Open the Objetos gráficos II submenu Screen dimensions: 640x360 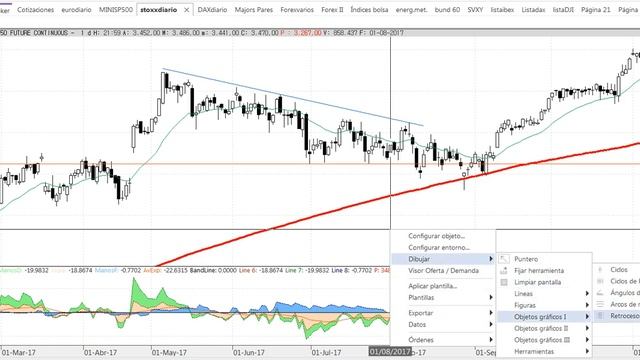point(544,328)
